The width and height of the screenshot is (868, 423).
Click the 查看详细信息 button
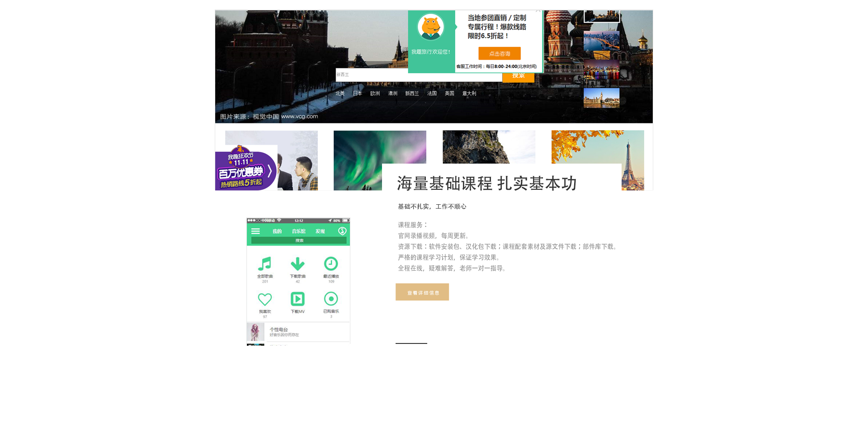[422, 292]
